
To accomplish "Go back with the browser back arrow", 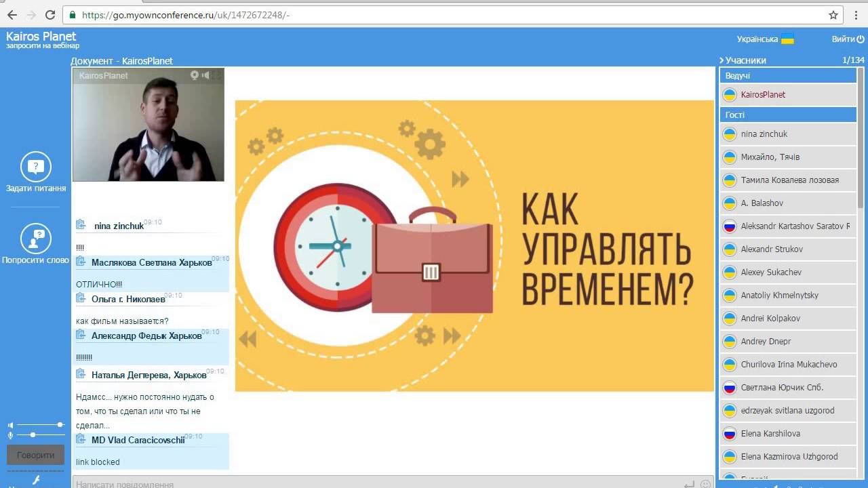I will click(12, 14).
